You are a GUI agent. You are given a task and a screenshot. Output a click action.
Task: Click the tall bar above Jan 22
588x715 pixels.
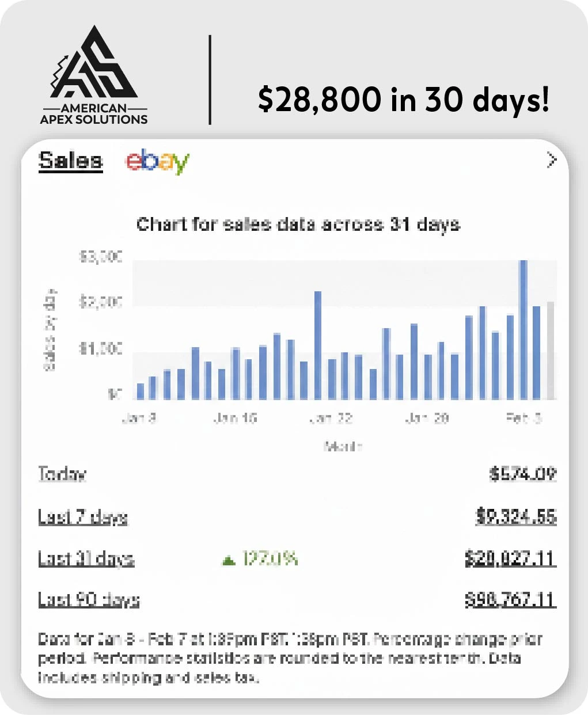coord(317,345)
